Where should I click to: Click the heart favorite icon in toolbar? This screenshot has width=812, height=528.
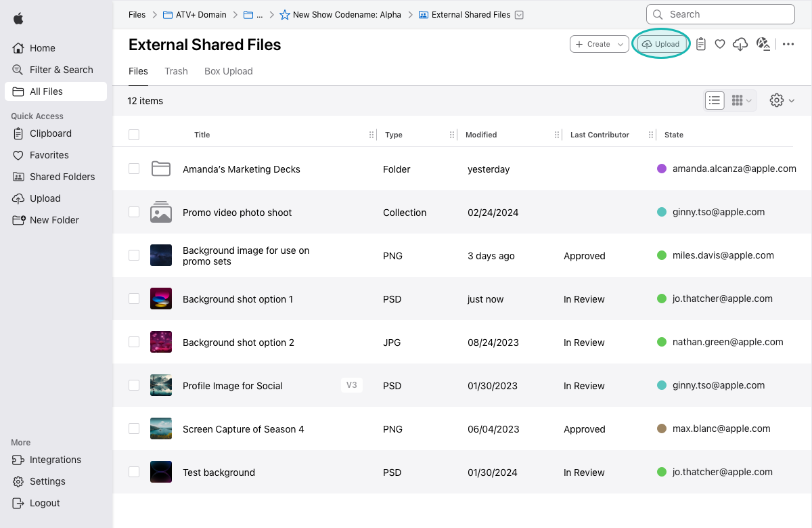pyautogui.click(x=720, y=44)
